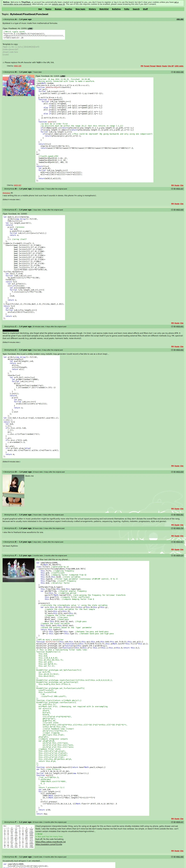
Task: Open the History page
Action: (92, 9)
